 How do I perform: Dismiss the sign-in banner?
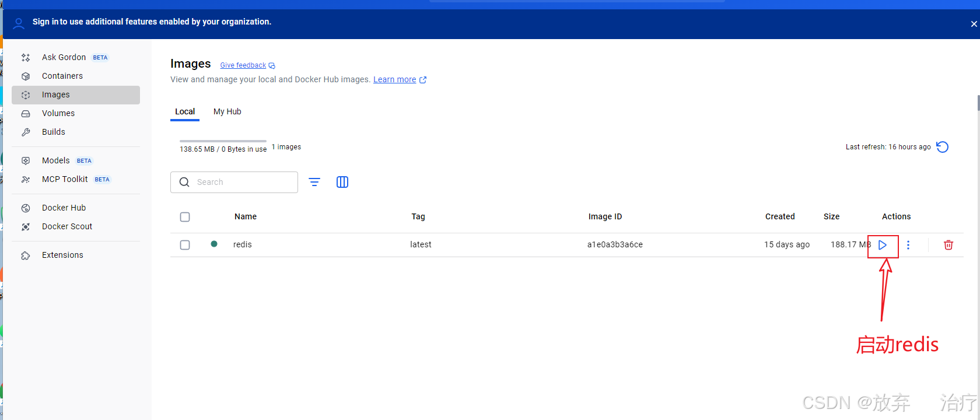coord(974,24)
